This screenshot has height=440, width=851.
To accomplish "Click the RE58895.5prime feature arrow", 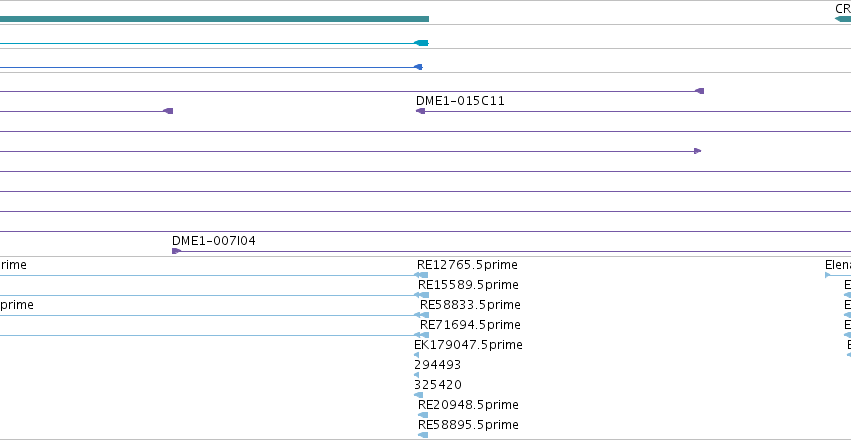I will click(x=423, y=435).
